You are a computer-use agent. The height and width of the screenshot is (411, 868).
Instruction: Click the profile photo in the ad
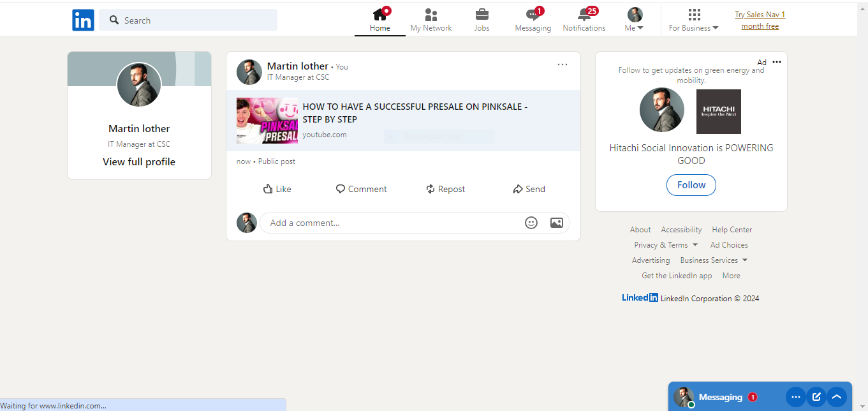click(x=662, y=110)
